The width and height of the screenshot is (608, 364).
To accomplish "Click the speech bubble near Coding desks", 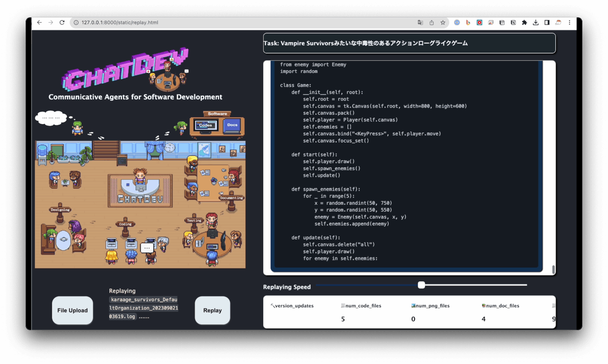I will point(147,248).
